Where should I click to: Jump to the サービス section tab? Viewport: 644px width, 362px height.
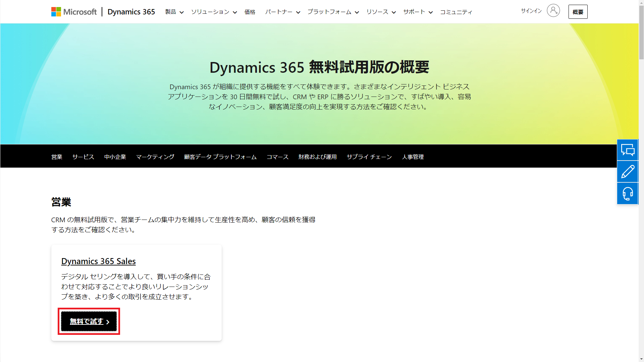(x=83, y=157)
